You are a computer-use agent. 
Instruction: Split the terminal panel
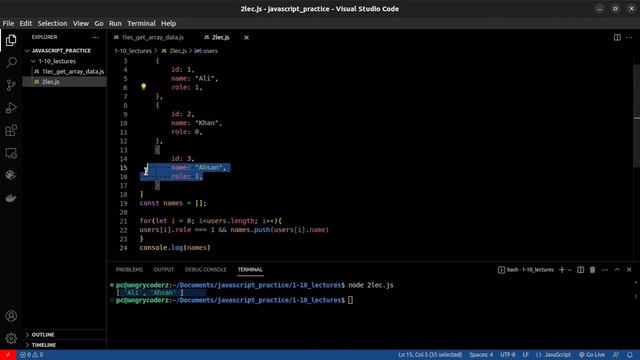point(580,270)
